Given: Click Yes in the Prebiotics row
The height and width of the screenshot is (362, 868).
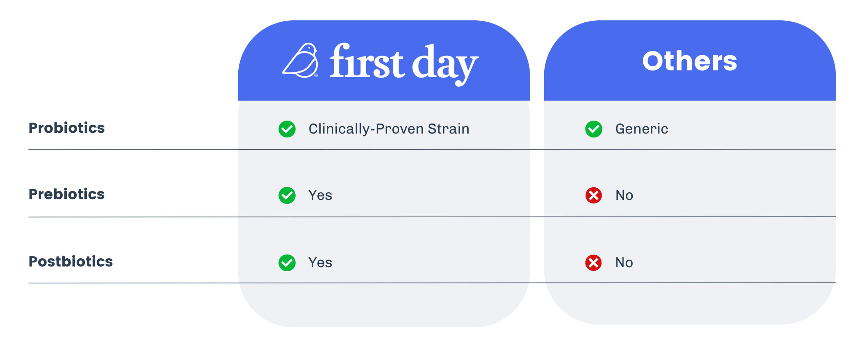Looking at the screenshot, I should [320, 195].
